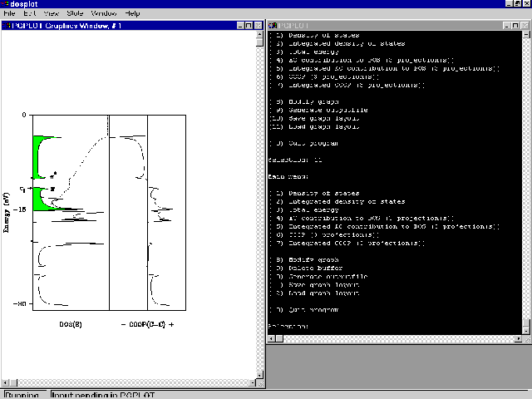Screen dimensions: 532x399
Task: Minimize the PGPLOT Graphics Window
Action: [x=240, y=26]
